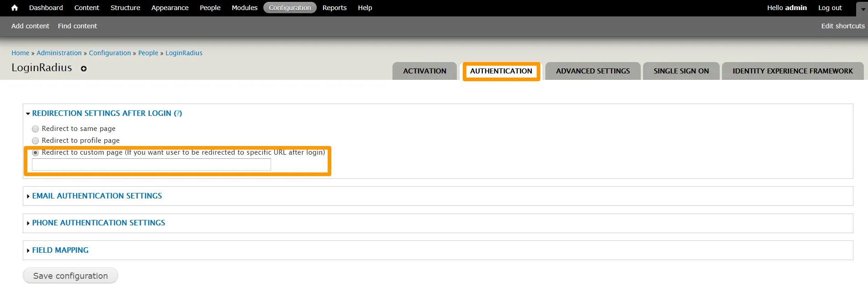
Task: Open the Single Sign On tab
Action: 681,71
